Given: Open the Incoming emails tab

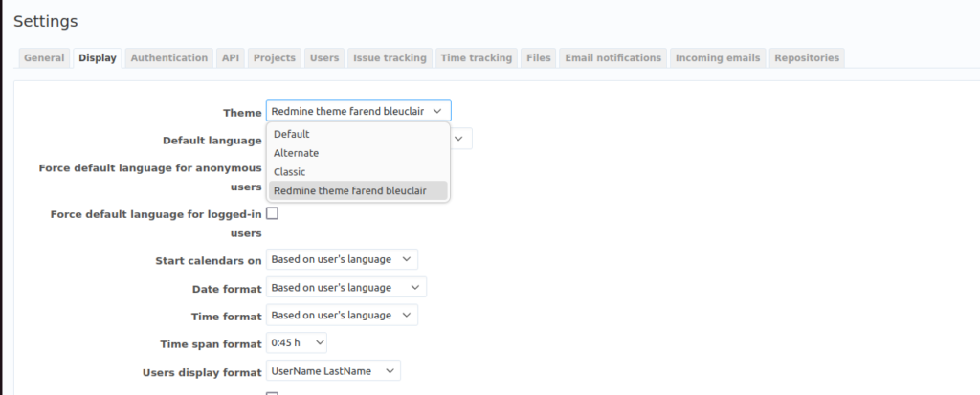Looking at the screenshot, I should (x=718, y=58).
